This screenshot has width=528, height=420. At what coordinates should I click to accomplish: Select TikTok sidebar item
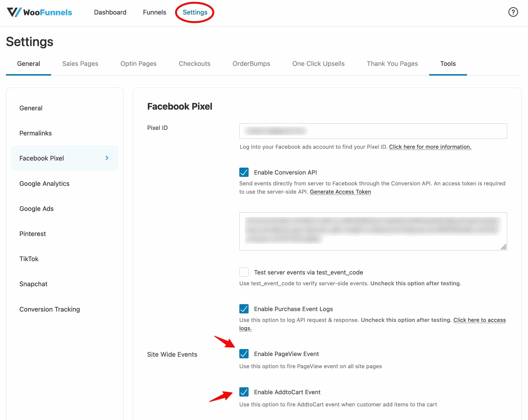(x=29, y=258)
